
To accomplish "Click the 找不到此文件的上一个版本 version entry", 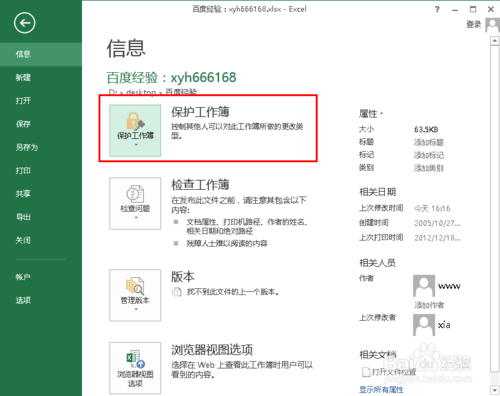I will click(225, 292).
